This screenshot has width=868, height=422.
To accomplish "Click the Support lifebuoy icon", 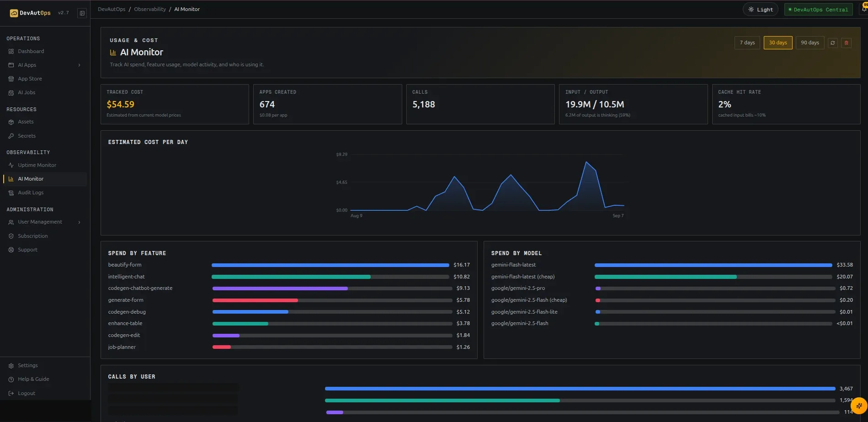I will pos(11,250).
